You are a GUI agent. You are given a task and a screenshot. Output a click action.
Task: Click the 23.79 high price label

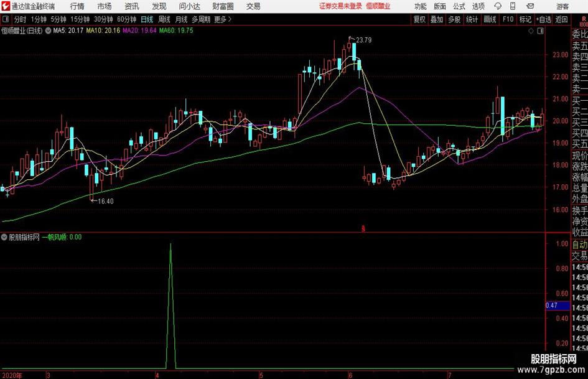pos(363,40)
